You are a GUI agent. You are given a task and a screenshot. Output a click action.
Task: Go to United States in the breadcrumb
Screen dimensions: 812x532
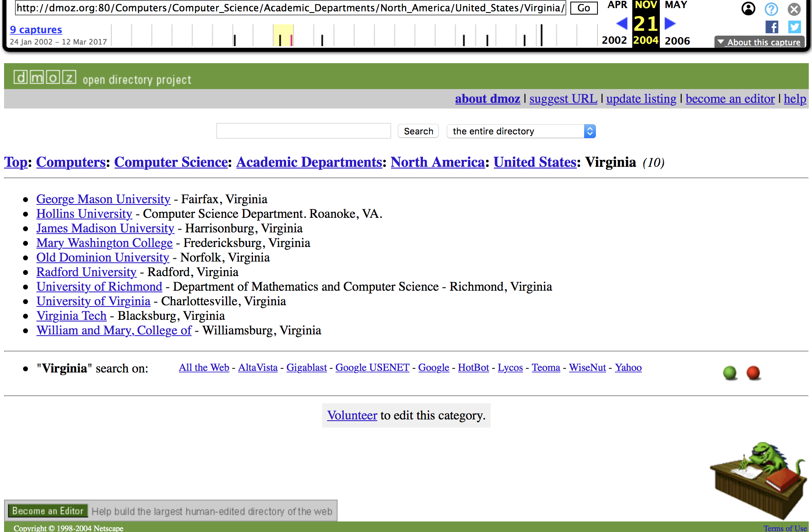click(535, 162)
